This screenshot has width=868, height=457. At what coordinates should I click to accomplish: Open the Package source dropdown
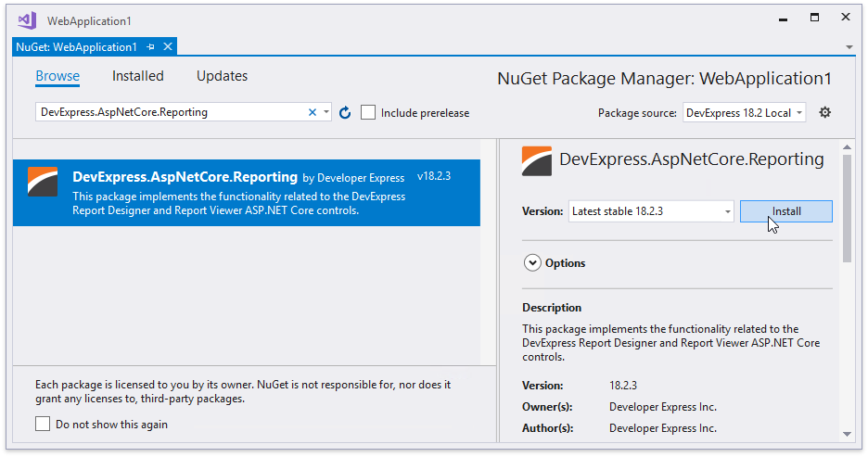tap(745, 112)
